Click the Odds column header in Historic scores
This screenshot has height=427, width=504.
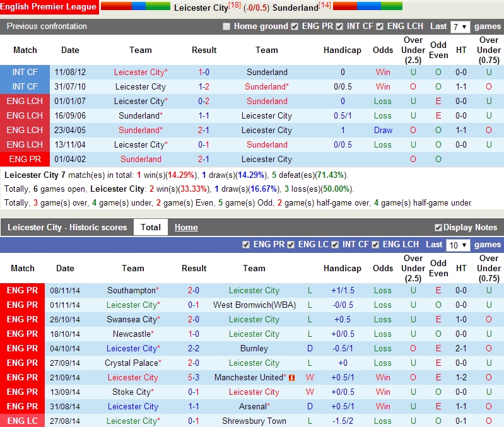[x=383, y=268]
